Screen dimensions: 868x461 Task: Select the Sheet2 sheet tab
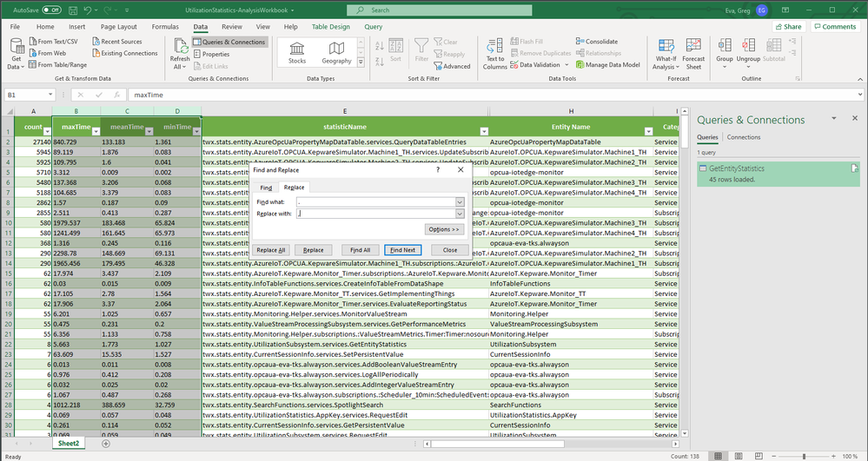click(x=69, y=444)
